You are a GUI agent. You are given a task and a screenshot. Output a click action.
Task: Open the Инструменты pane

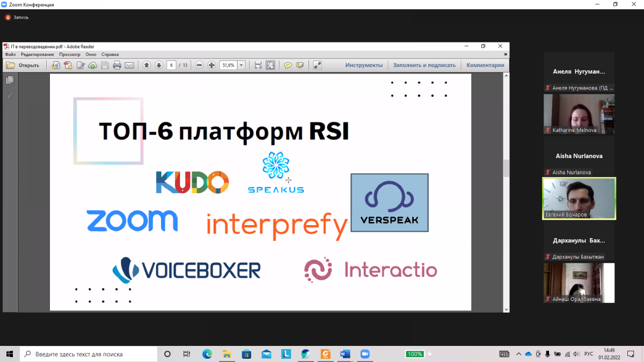364,65
